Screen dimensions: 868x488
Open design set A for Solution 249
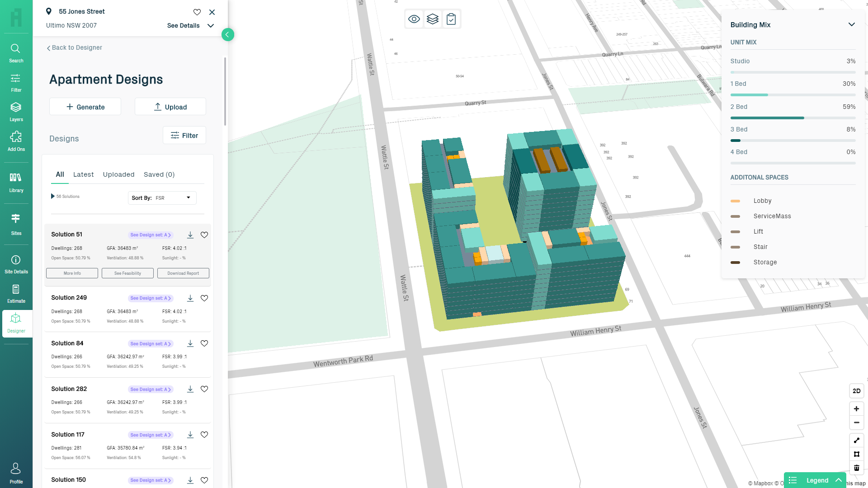(x=151, y=298)
